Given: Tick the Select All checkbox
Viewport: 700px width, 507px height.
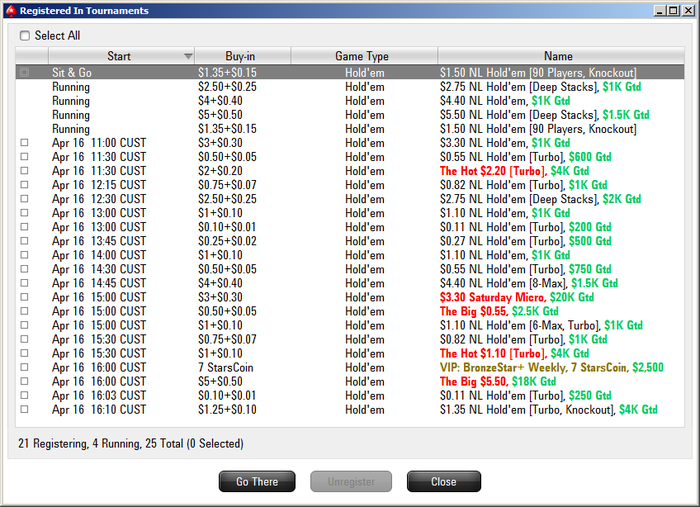Looking at the screenshot, I should point(25,35).
